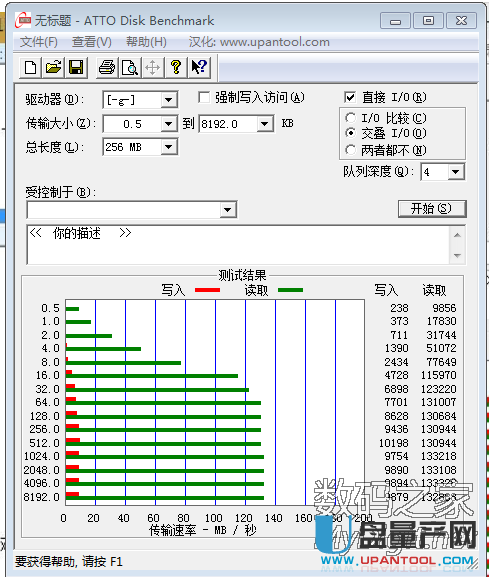Expand the 受控制于 dropdown

click(227, 210)
